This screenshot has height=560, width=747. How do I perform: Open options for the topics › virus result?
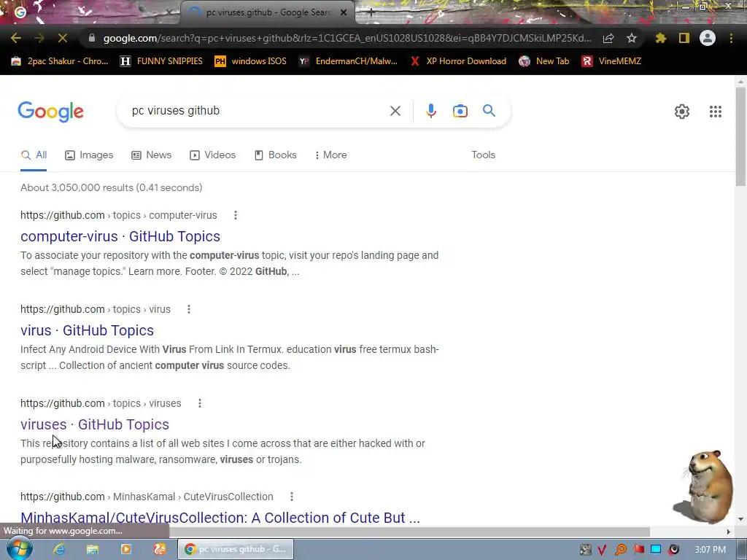click(x=189, y=309)
